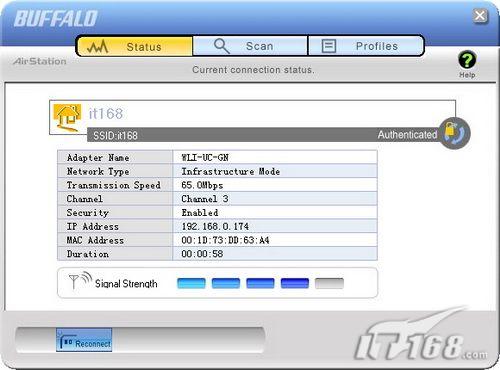
Task: Click the magnifying glass Scan icon
Action: point(221,46)
